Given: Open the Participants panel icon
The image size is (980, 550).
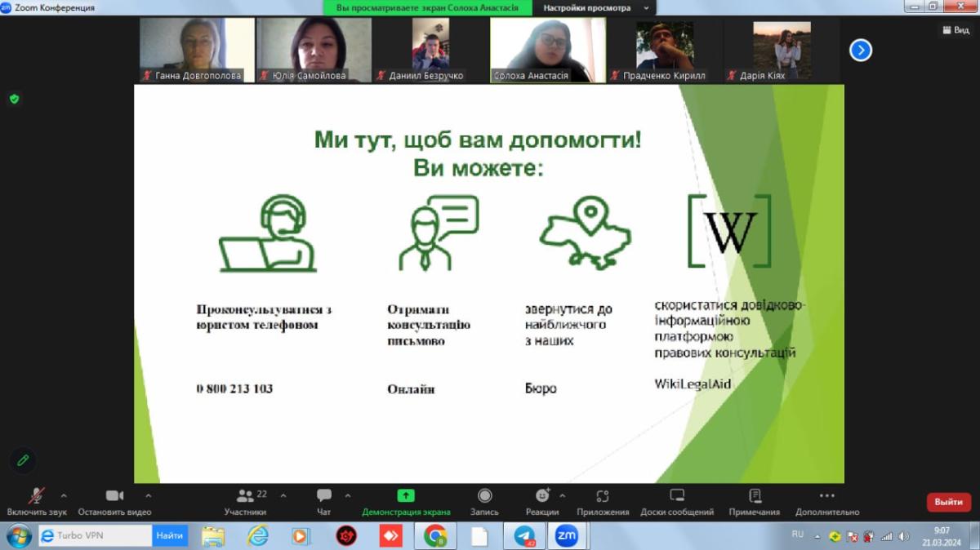Looking at the screenshot, I should point(245,496).
